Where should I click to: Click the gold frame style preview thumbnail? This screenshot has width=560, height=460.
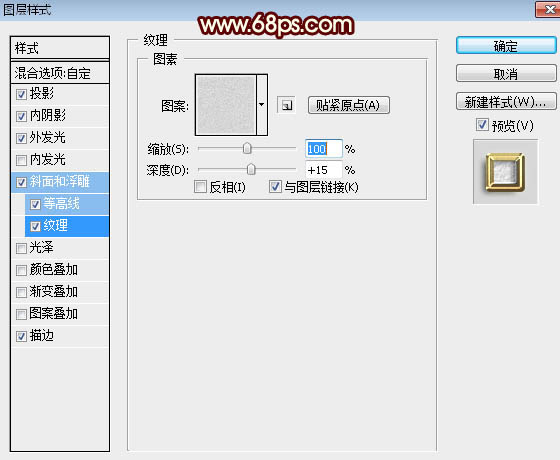click(505, 172)
